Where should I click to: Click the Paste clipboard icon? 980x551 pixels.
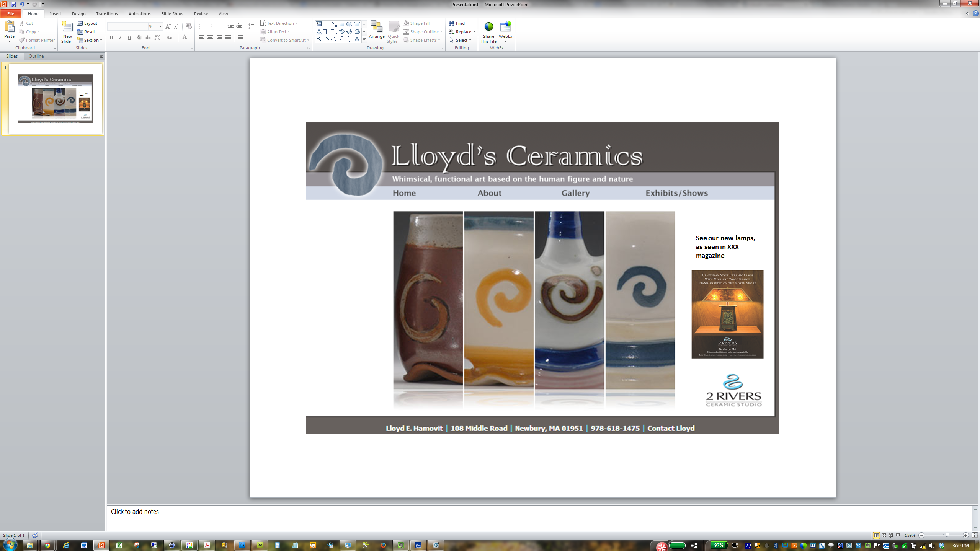[9, 27]
